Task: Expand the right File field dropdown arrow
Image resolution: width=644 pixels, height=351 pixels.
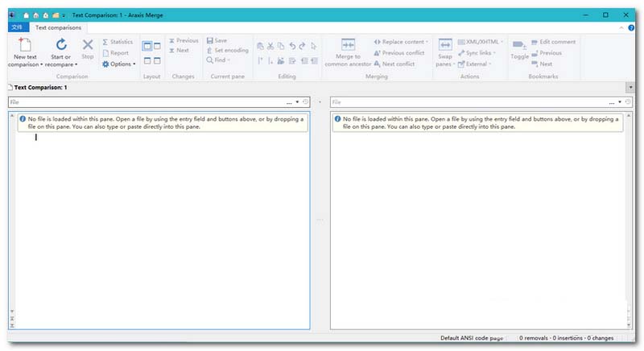Action: click(619, 101)
